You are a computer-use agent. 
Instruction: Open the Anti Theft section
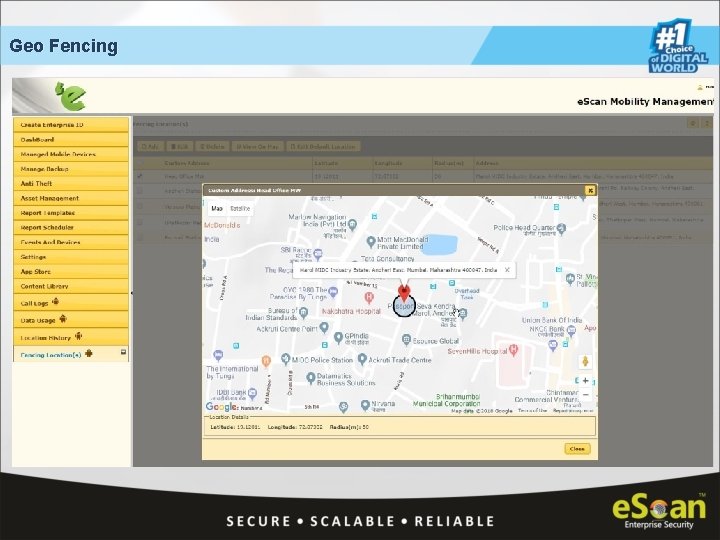click(x=71, y=183)
